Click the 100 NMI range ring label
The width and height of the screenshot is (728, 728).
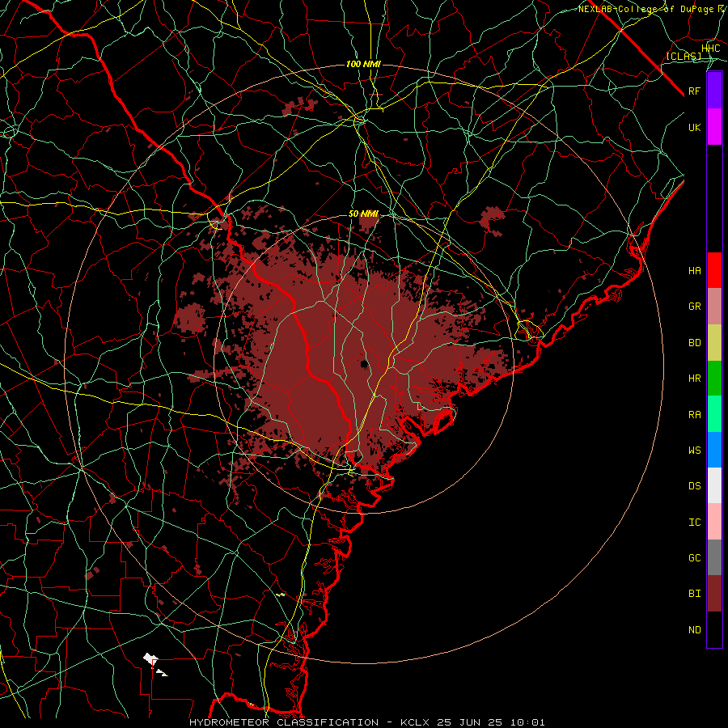point(363,64)
